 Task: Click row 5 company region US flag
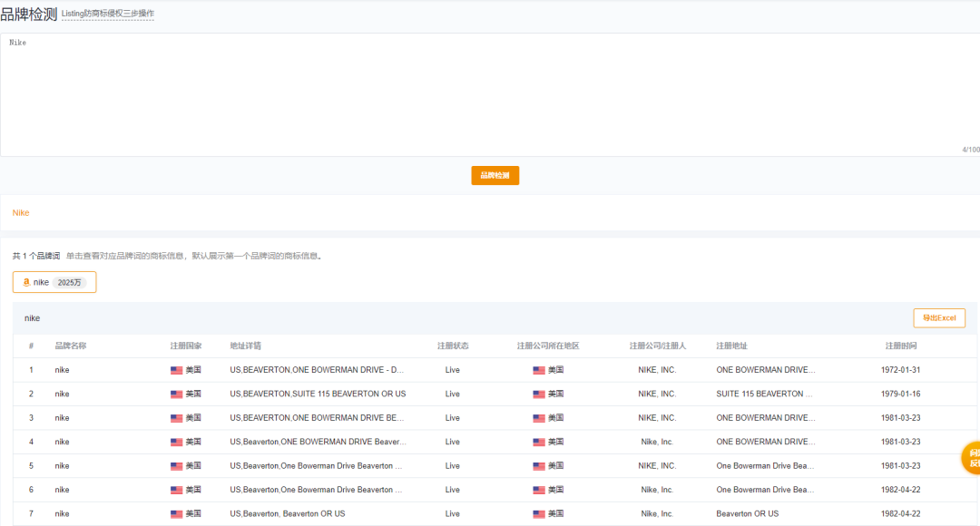(539, 466)
